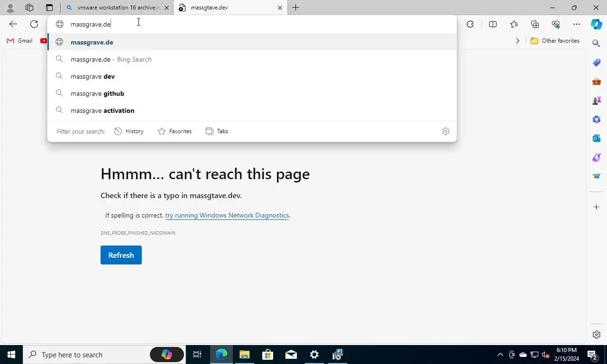Open File Explorer on the taskbar
This screenshot has height=364, width=607.
245,355
